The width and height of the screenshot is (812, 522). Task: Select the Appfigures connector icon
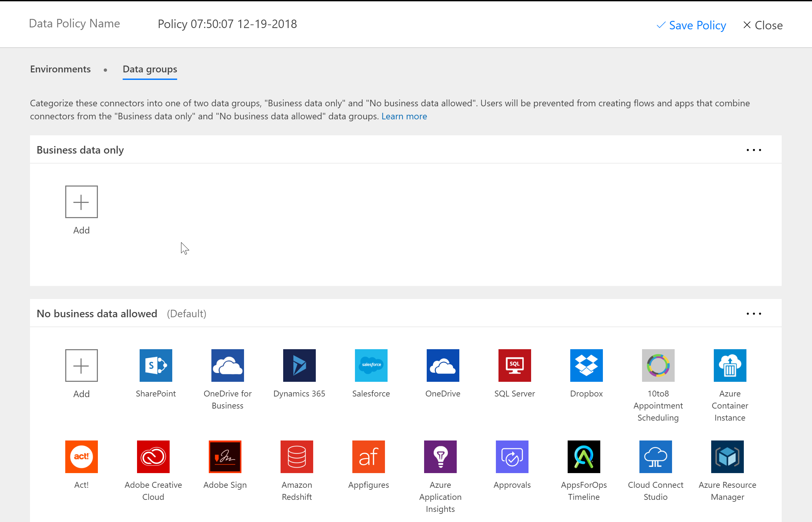(x=368, y=456)
